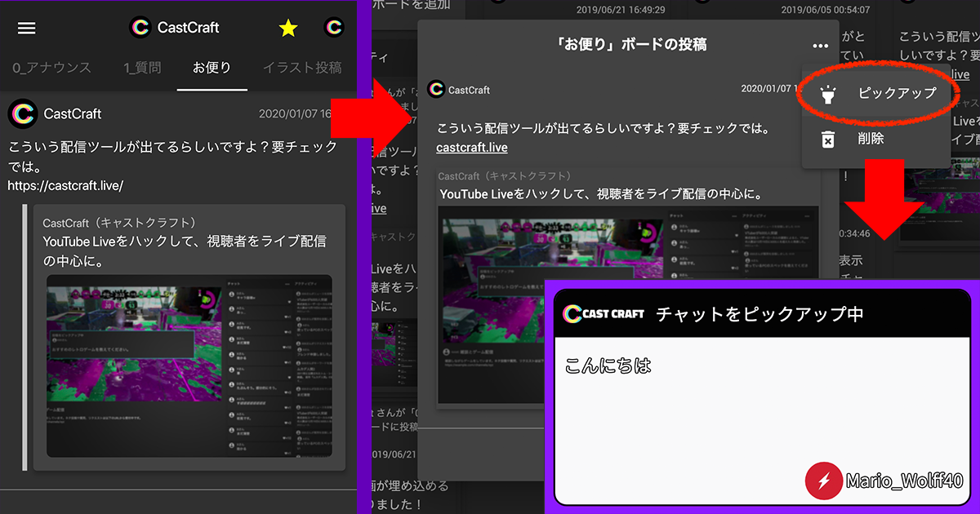This screenshot has height=514, width=980.
Task: Click the CAST CRAFT logo in the pickup overlay
Action: click(x=604, y=313)
